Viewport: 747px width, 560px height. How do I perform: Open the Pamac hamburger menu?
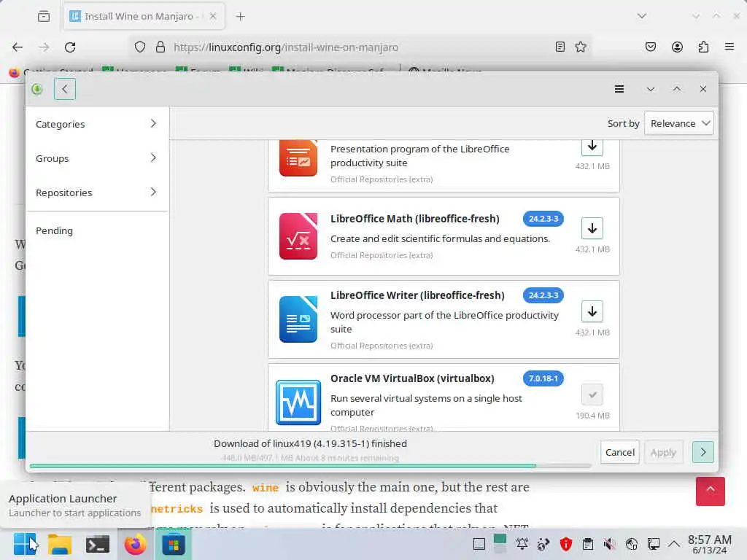click(619, 89)
